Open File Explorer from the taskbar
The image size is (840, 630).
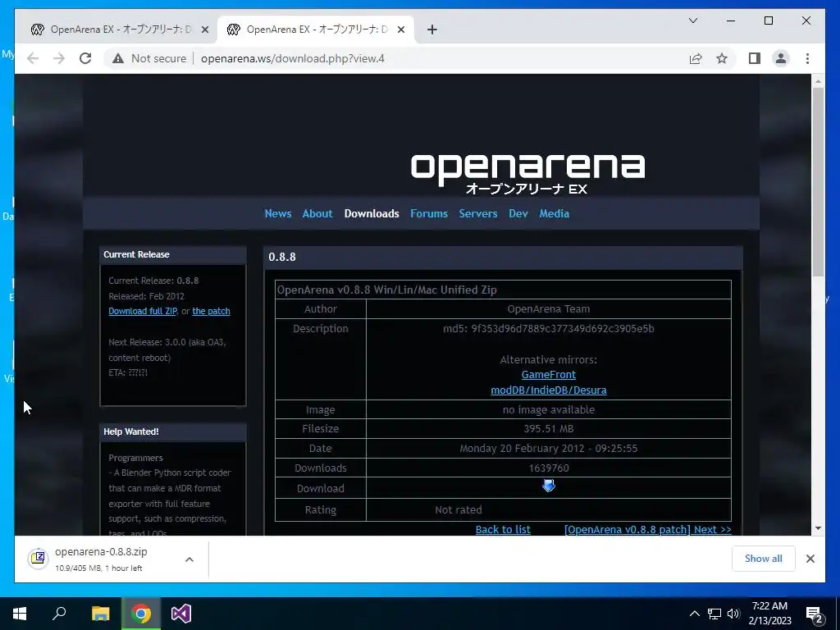pyautogui.click(x=100, y=614)
